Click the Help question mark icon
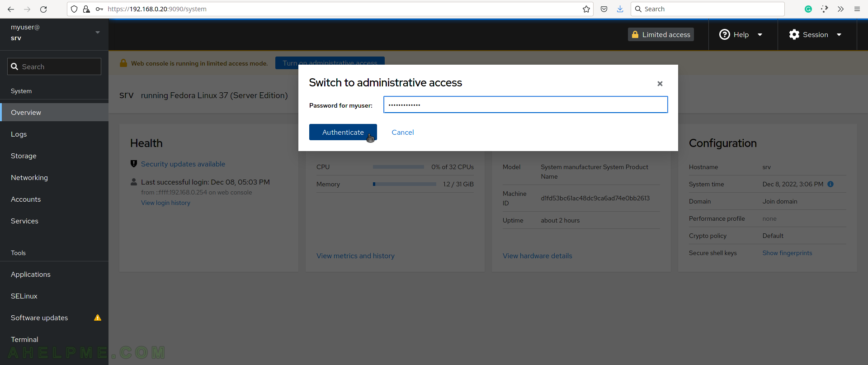Image resolution: width=868 pixels, height=365 pixels. [x=724, y=34]
